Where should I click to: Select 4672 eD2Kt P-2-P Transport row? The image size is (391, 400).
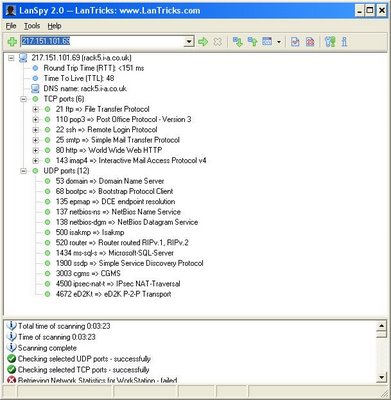tap(113, 294)
